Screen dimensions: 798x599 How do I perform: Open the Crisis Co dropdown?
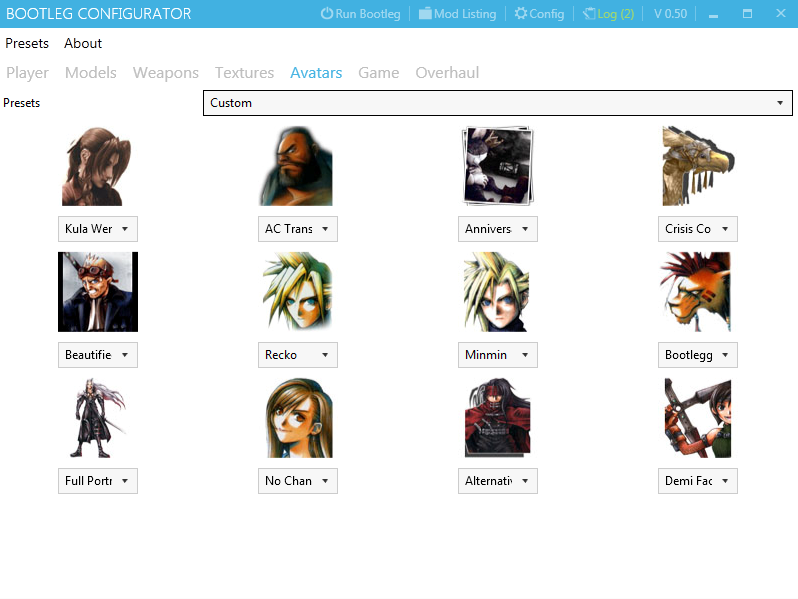click(x=698, y=229)
